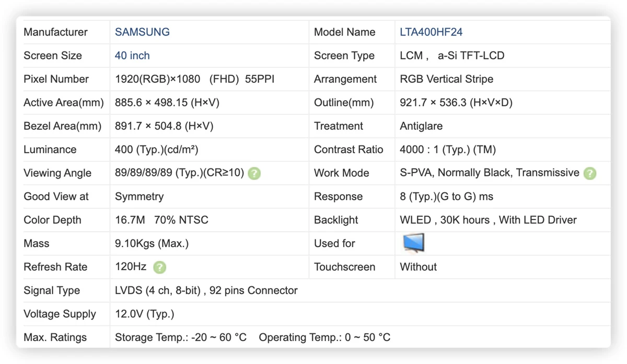This screenshot has height=364, width=627.
Task: Select the LCM, a-Si TFT-LCD value
Action: 452,55
